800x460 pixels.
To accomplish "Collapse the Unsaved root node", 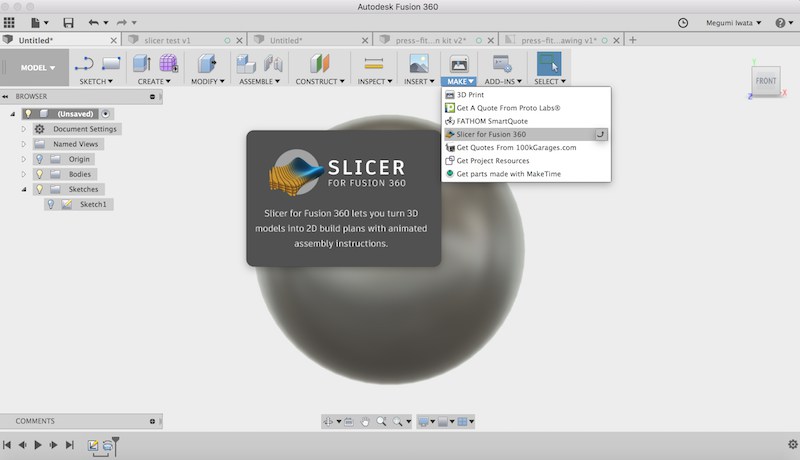I will 13,114.
